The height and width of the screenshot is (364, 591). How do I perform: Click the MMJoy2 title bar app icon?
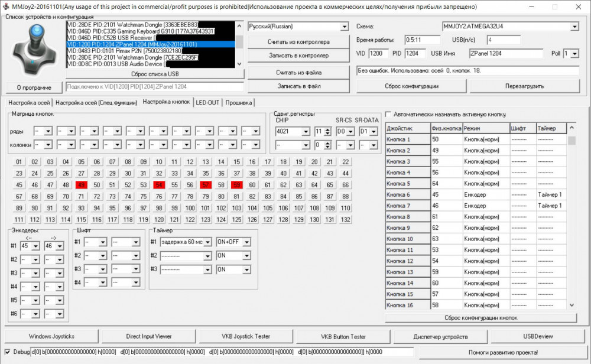[x=6, y=6]
